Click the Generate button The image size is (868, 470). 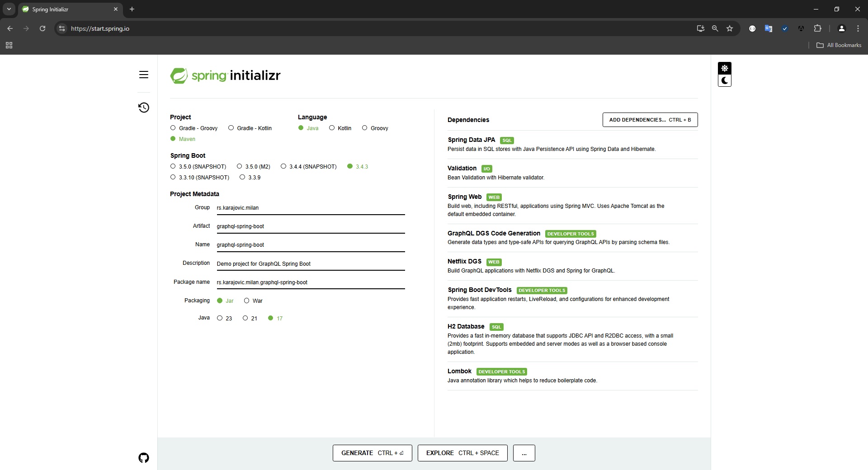372,453
